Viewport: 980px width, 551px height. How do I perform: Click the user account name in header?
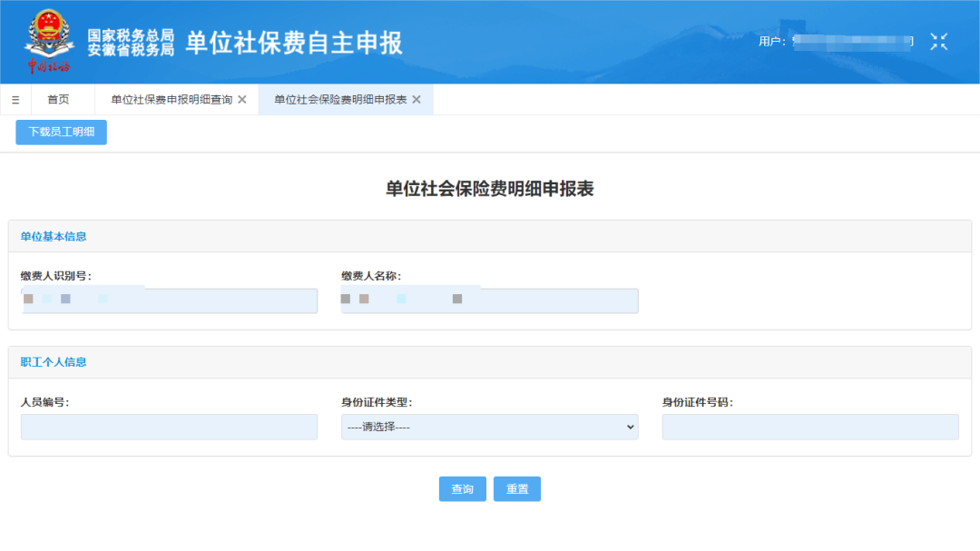click(x=851, y=42)
